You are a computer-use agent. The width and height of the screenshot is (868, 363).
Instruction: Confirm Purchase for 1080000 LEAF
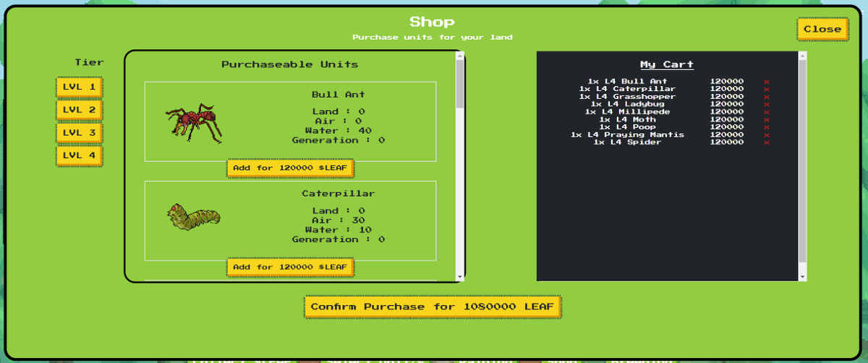click(x=433, y=307)
